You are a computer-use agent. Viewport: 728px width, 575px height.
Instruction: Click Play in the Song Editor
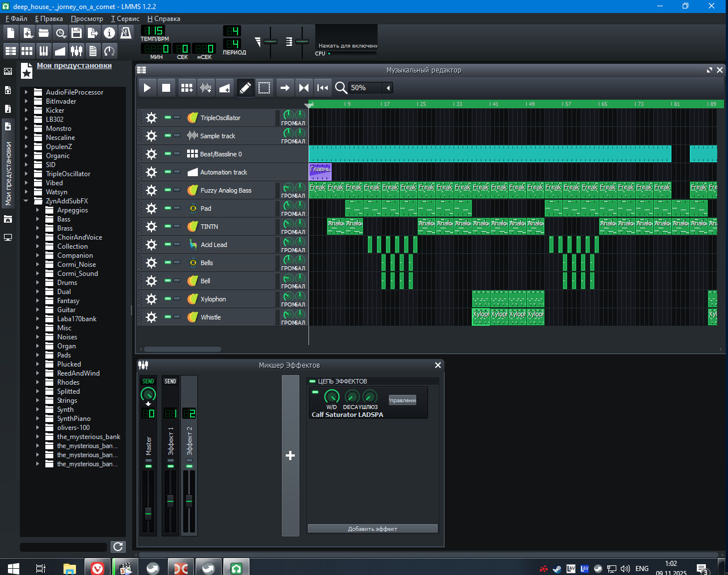(147, 88)
